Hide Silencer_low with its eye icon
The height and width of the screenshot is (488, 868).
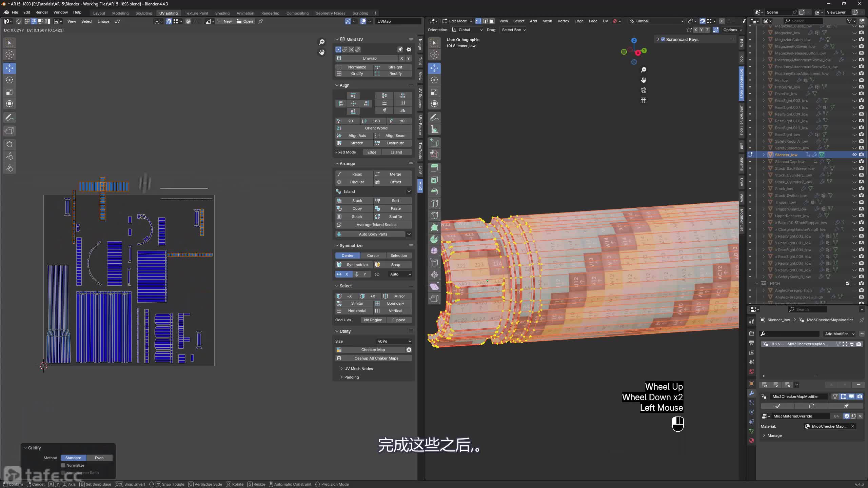[x=854, y=155]
